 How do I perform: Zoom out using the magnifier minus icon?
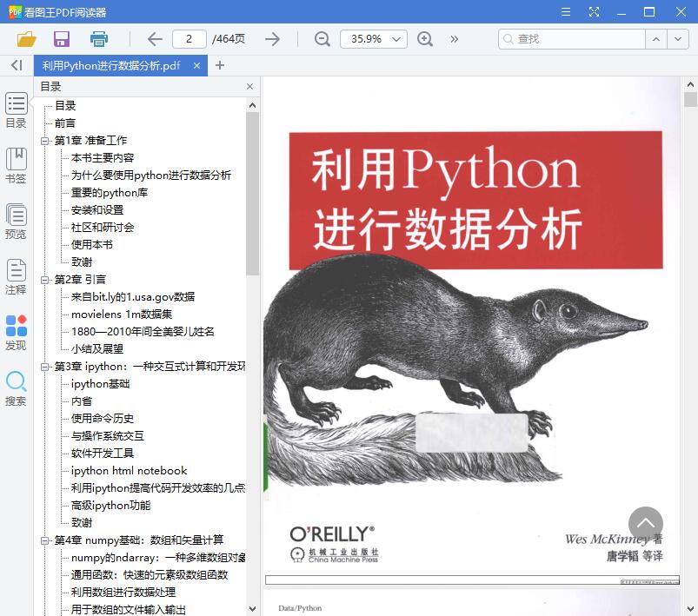tap(322, 39)
